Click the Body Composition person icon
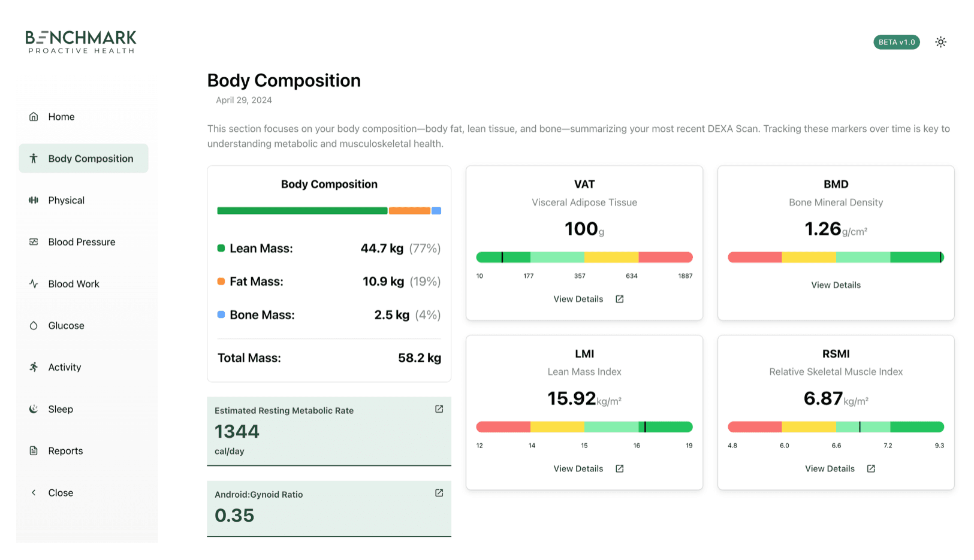Image resolution: width=974 pixels, height=560 pixels. 34,158
